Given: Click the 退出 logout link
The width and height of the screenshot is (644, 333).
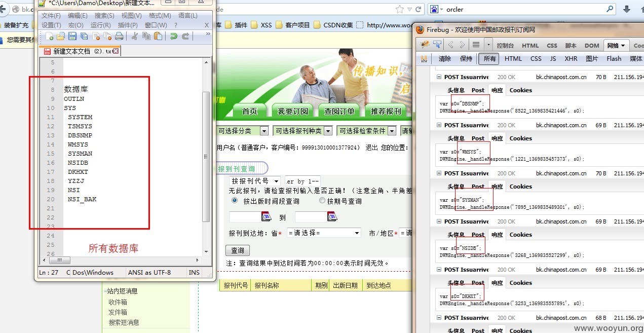Looking at the screenshot, I should tap(372, 147).
